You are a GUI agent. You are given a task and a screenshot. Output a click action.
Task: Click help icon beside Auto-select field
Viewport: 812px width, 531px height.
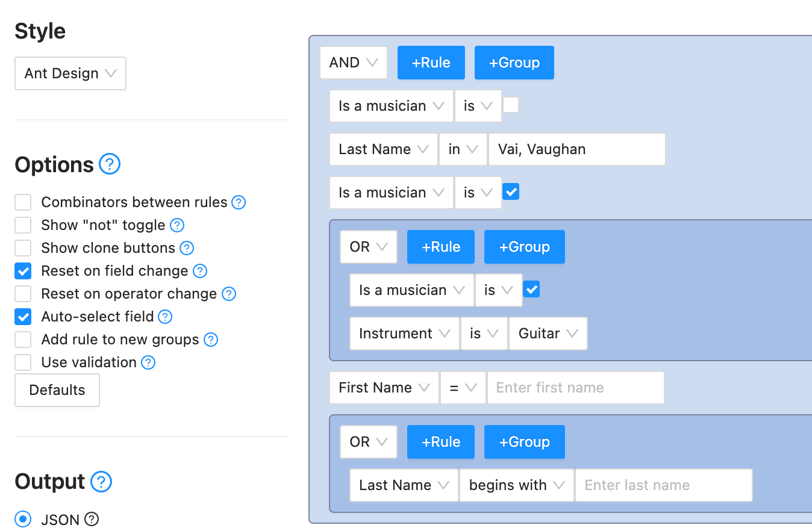coord(165,317)
